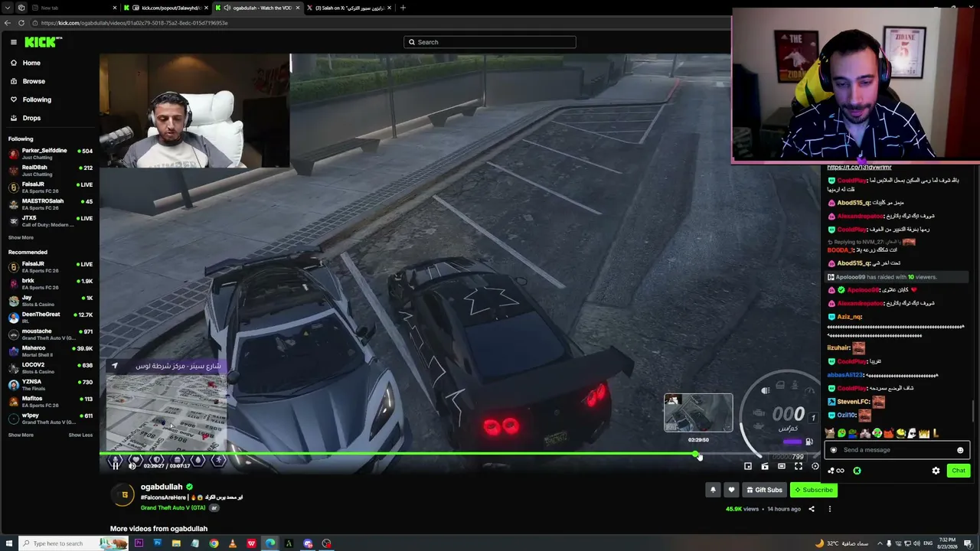This screenshot has height=551, width=980.
Task: Enter fullscreen with the player fullscreen icon
Action: [x=798, y=466]
